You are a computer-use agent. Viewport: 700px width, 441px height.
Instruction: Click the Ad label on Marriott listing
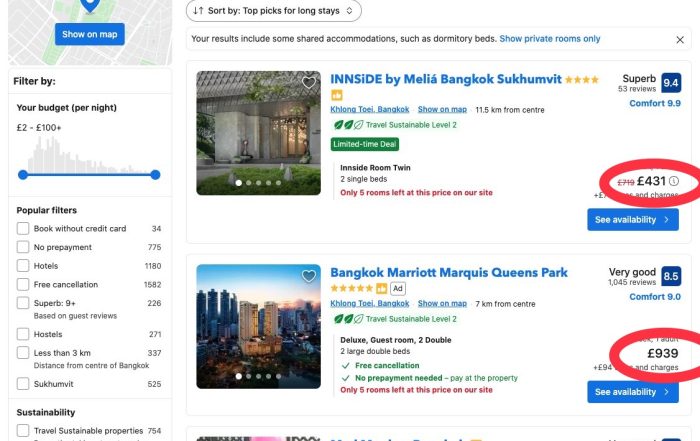(398, 288)
